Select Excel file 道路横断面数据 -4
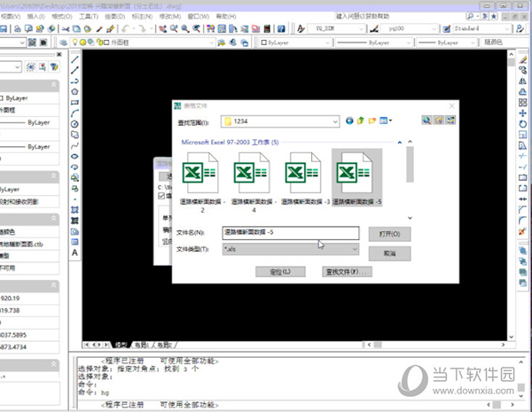Image resolution: width=532 pixels, height=412 pixels. (254, 181)
